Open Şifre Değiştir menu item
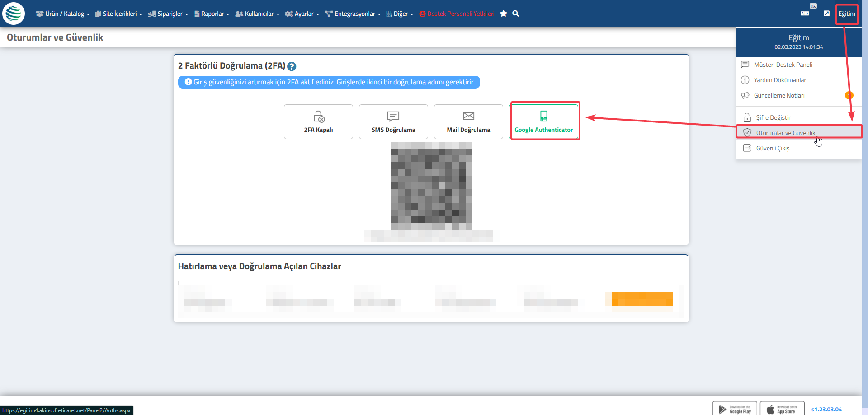This screenshot has height=415, width=868. 773,117
